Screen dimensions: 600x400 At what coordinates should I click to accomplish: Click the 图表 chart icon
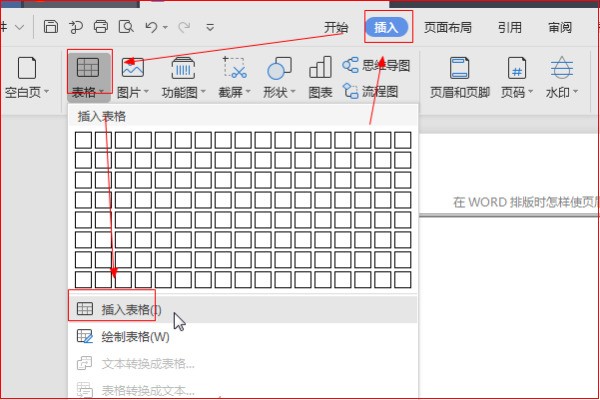tap(320, 67)
